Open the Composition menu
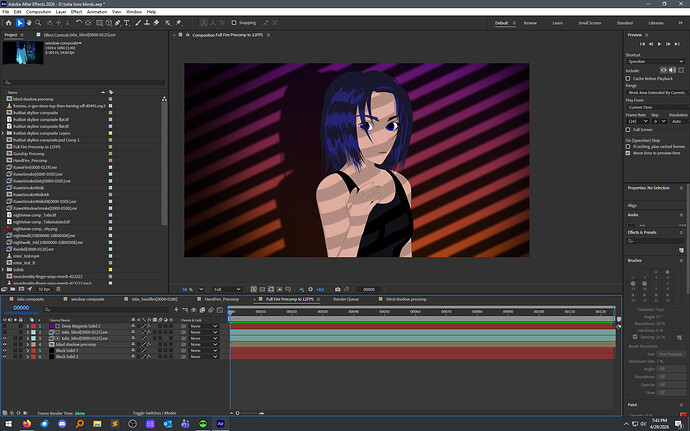Viewport: 690px width, 431px height. point(38,12)
